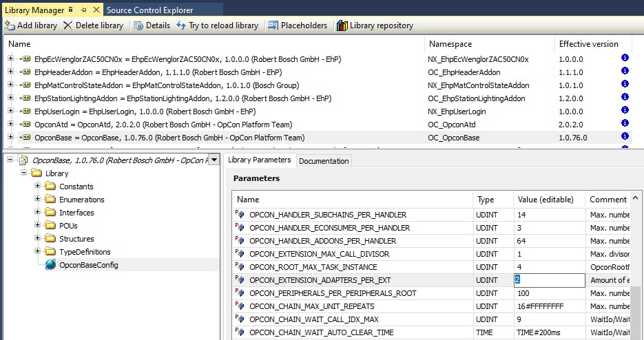644x340 pixels.
Task: Select the OPCON_PERIPHERALS_PER_PERIPHERALS_ROOT parameter name
Action: tap(333, 293)
